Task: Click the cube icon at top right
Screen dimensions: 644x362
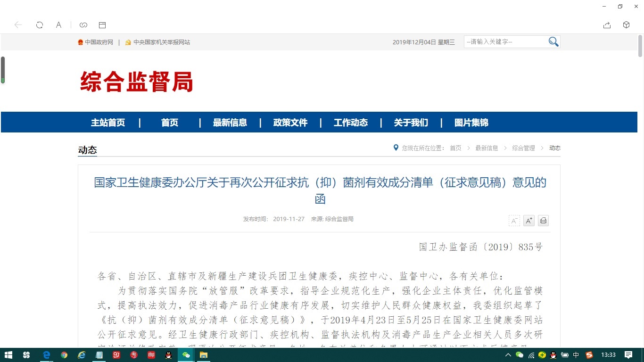Action: 626,25
